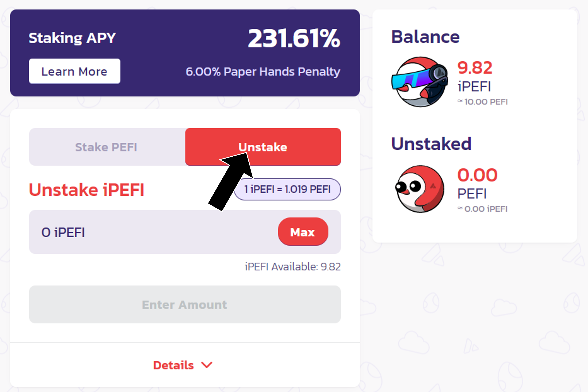Screen dimensions: 588x392
Task: Open the Learn More button
Action: [74, 71]
